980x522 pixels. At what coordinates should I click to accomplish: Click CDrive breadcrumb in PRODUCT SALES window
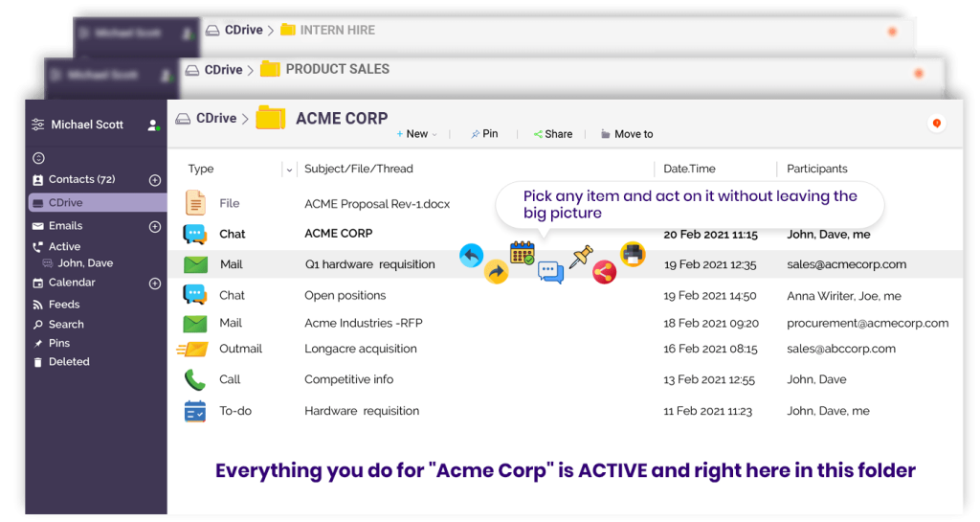pyautogui.click(x=223, y=70)
